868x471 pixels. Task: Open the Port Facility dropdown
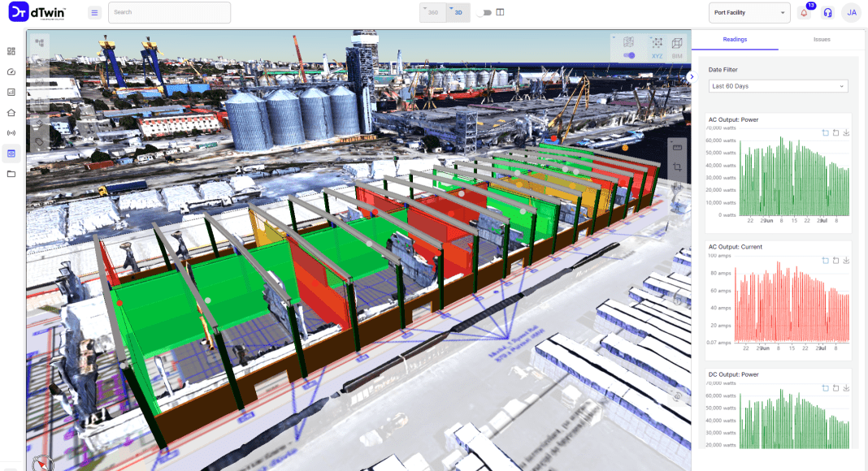tap(749, 12)
